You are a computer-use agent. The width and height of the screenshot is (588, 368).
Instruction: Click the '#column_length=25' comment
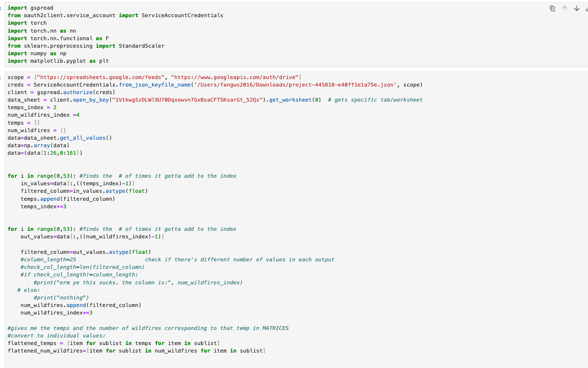(48, 260)
